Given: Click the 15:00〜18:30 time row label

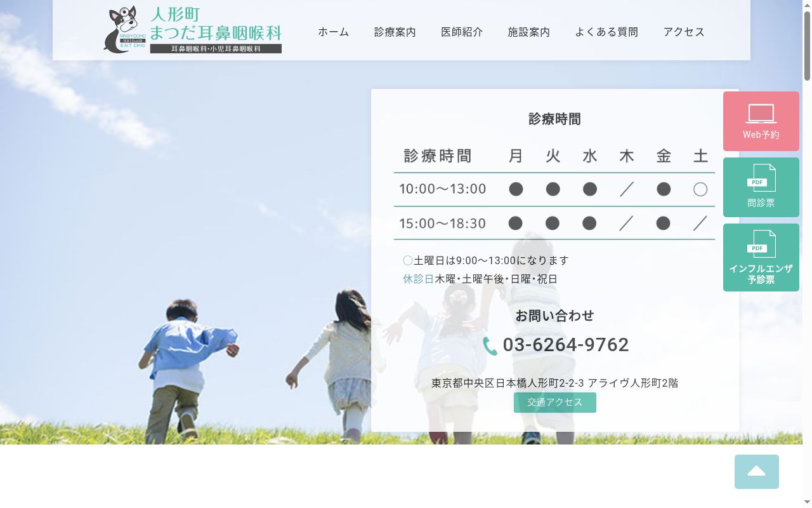Looking at the screenshot, I should click(443, 224).
